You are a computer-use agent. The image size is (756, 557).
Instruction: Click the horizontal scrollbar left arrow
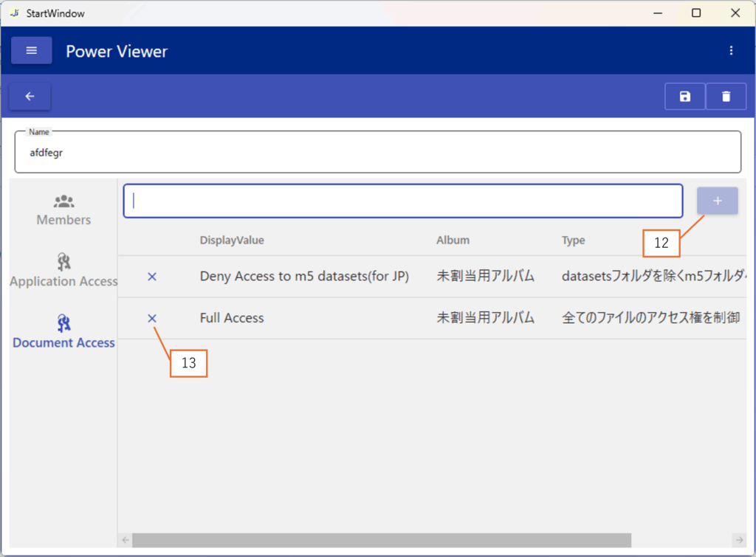coord(125,540)
